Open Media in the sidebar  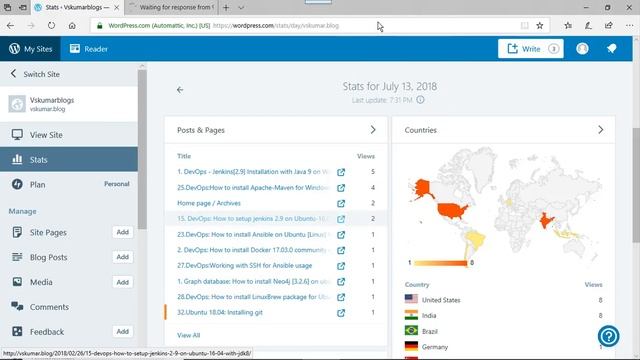(x=41, y=282)
